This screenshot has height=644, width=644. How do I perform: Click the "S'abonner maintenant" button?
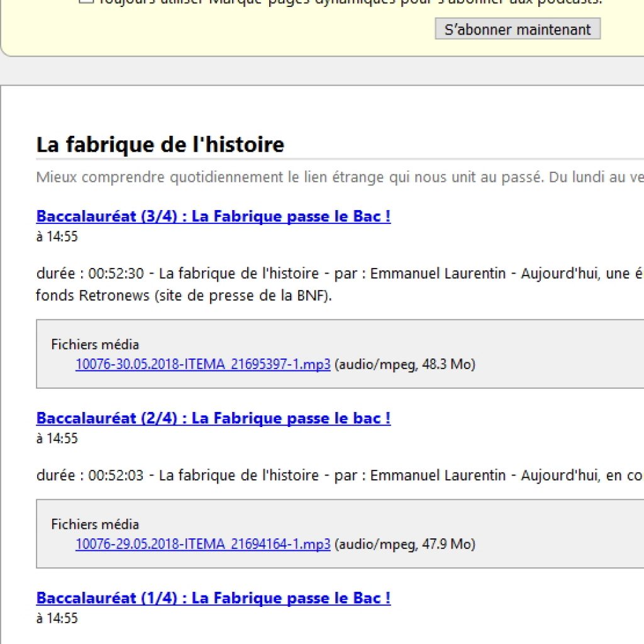tap(518, 29)
